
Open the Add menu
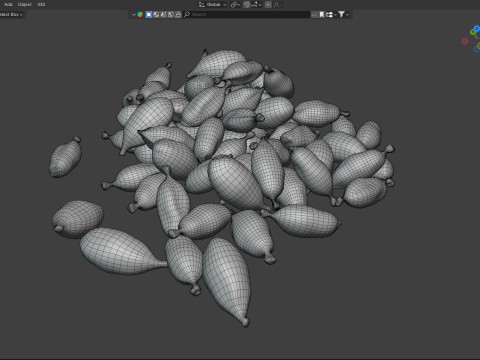[8, 4]
